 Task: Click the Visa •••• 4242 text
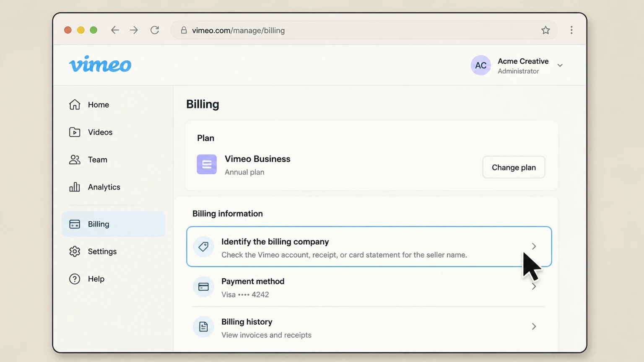pos(245,295)
